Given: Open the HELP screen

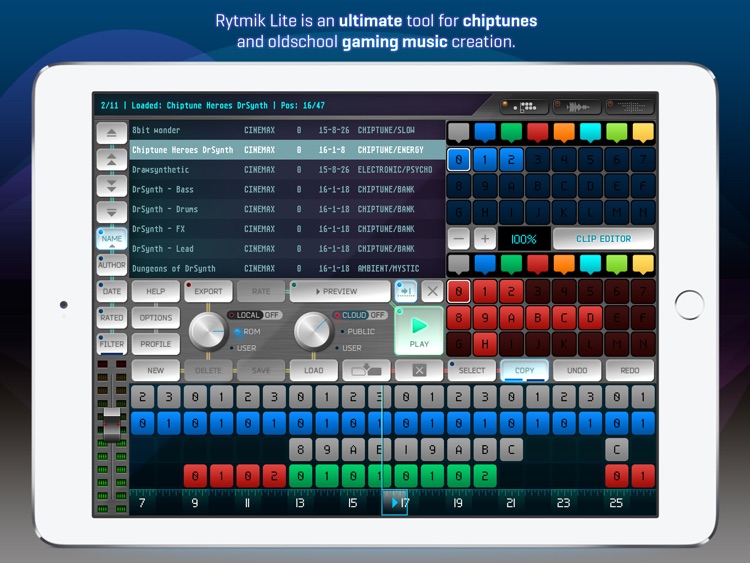Looking at the screenshot, I should pos(155,291).
